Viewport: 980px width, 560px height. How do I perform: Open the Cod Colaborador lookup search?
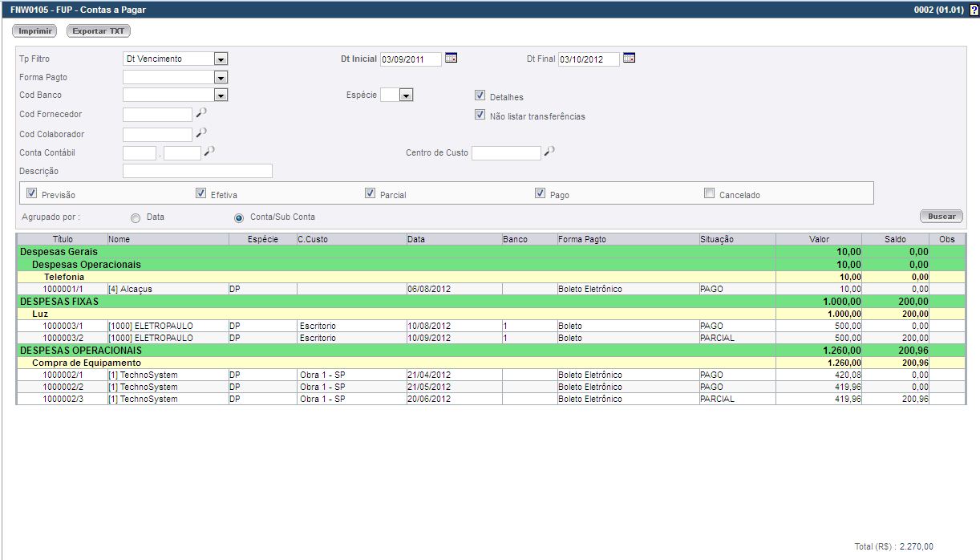click(x=200, y=132)
